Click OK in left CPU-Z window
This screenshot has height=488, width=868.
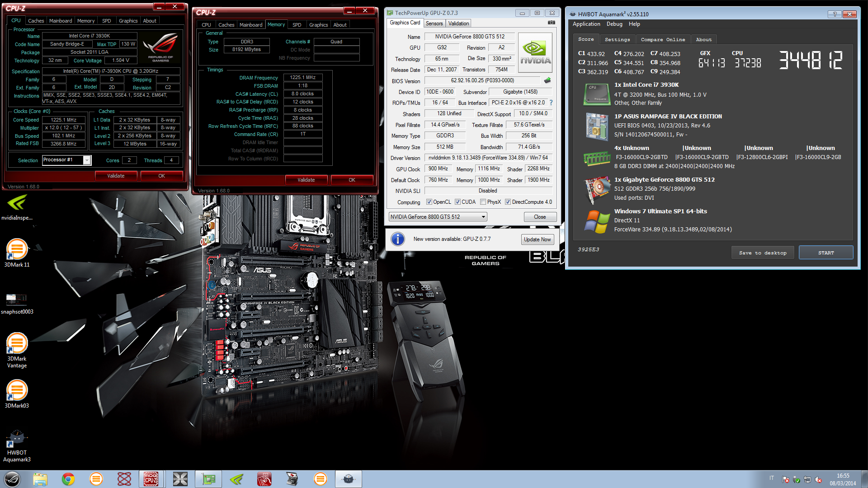point(161,176)
